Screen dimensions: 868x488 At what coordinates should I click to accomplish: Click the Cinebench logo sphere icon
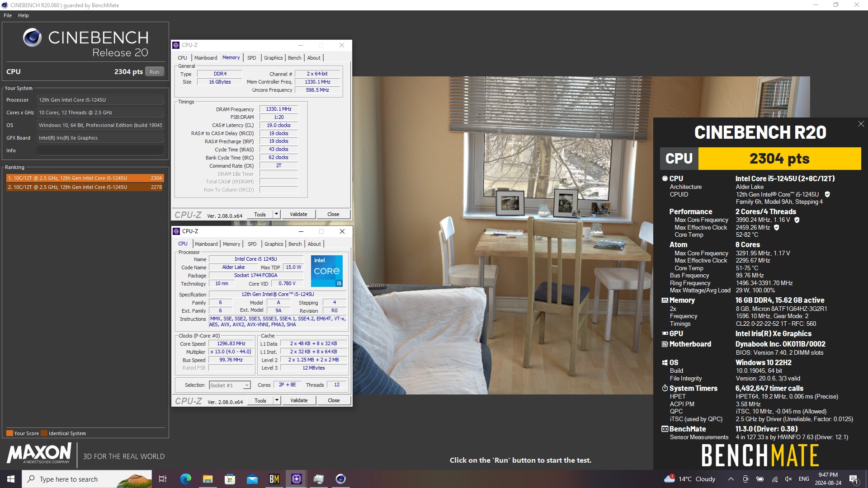[x=32, y=38]
